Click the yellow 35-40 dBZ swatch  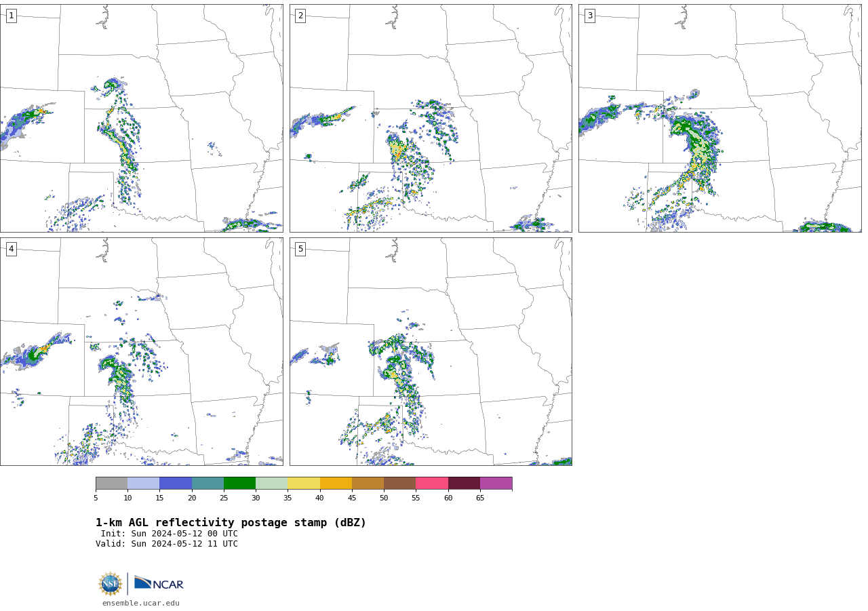pyautogui.click(x=304, y=483)
